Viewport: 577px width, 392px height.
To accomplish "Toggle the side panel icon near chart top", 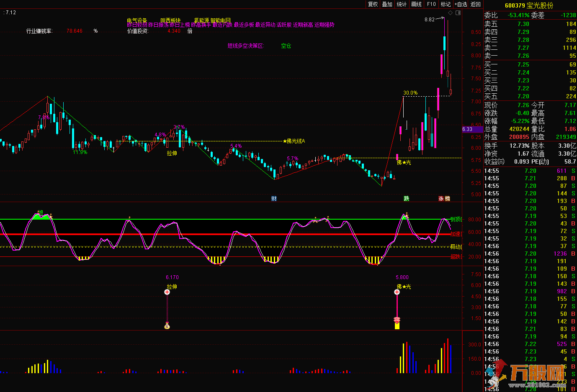I will [458, 13].
